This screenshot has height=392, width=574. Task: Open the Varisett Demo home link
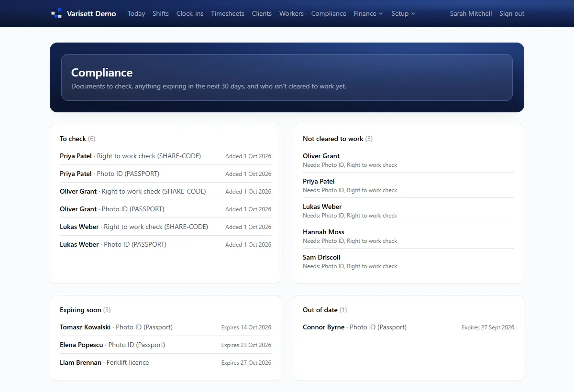tap(84, 13)
